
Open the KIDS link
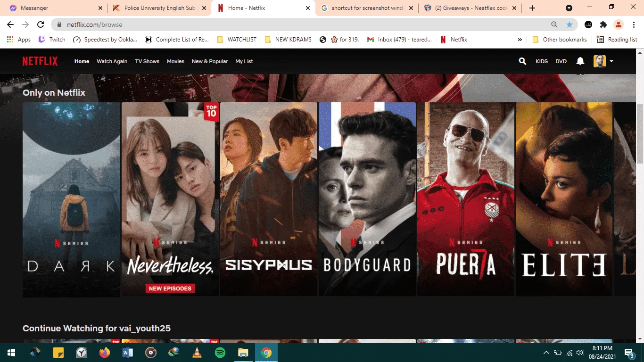[x=542, y=61]
